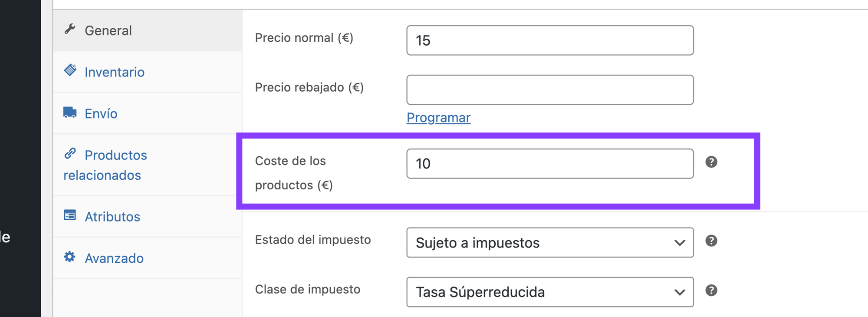Click the Coste de los productos field
Screen dimensions: 868x317
(549, 164)
